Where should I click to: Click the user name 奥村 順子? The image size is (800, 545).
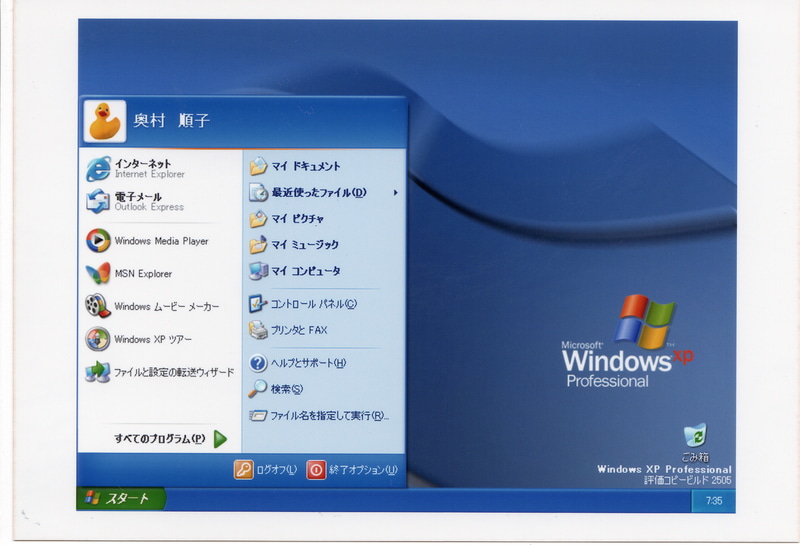click(x=171, y=121)
